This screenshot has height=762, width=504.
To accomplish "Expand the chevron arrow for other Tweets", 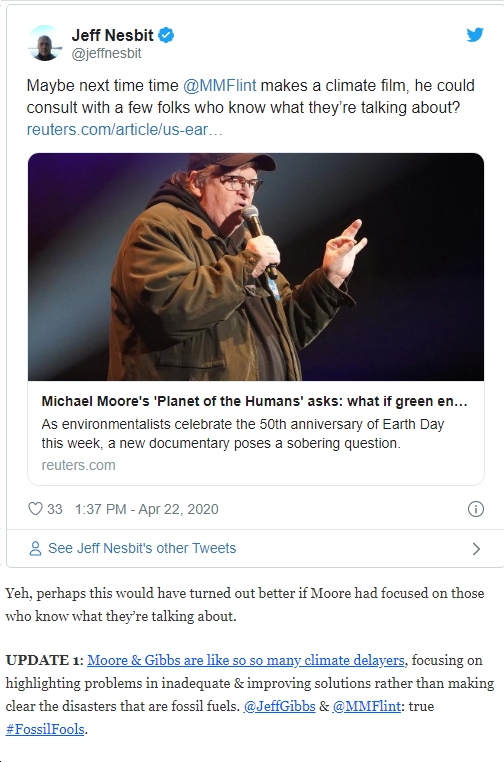I will click(476, 549).
